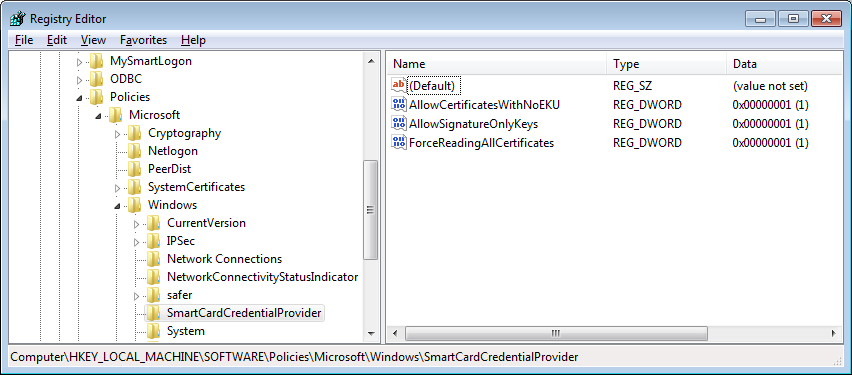Sort values by Data column header
The width and height of the screenshot is (852, 375).
click(784, 64)
